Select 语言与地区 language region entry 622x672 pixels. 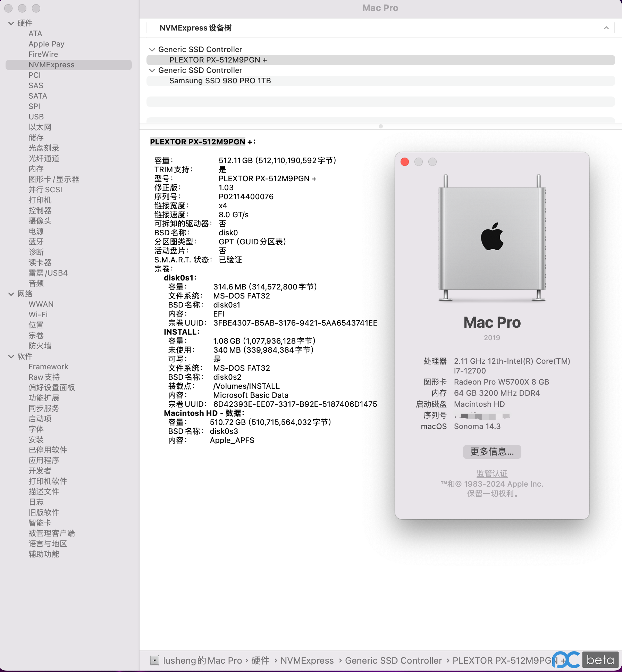point(48,544)
